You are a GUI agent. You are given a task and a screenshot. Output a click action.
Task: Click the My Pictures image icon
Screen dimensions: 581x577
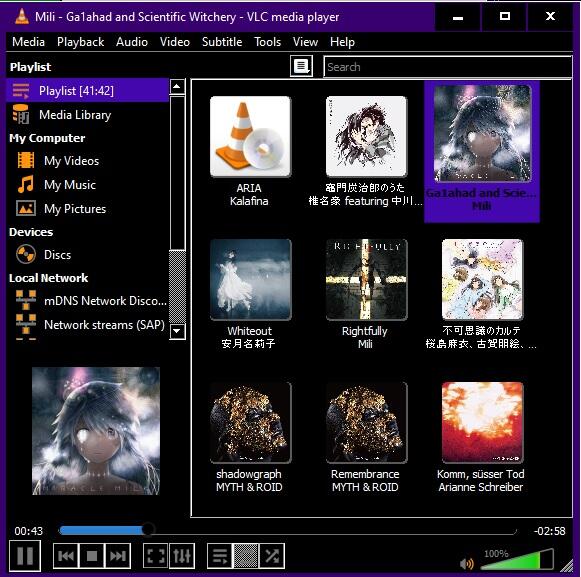26,208
